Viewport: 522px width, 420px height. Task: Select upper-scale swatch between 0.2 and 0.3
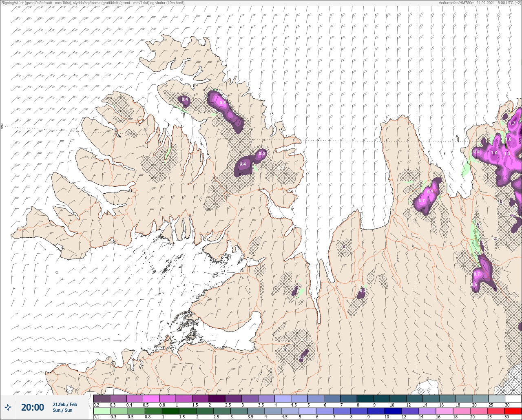[102, 398]
